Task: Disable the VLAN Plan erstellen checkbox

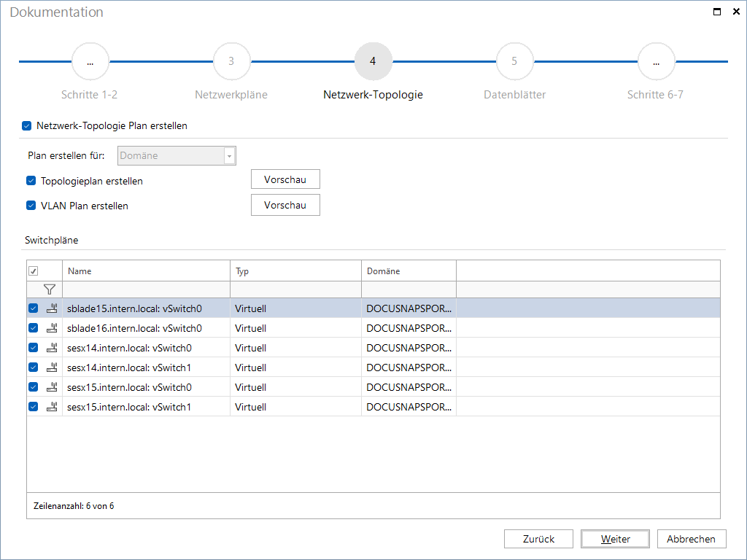Action: pyautogui.click(x=31, y=206)
